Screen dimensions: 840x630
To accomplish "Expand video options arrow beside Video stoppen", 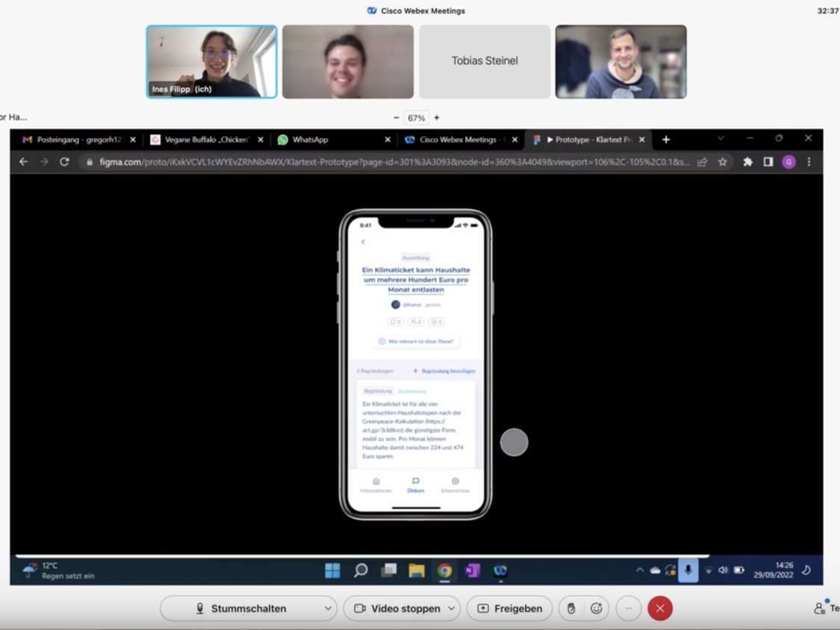I will tap(451, 608).
